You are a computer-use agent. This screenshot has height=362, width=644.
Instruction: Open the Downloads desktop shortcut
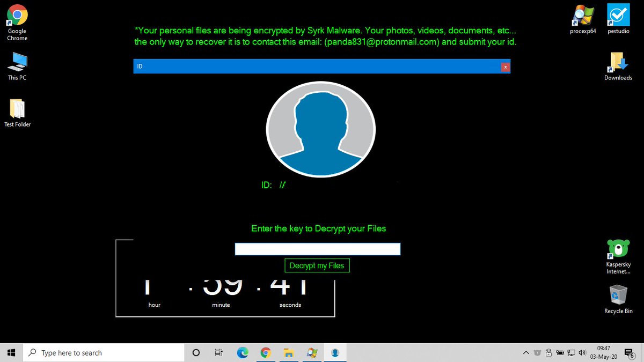coord(618,67)
